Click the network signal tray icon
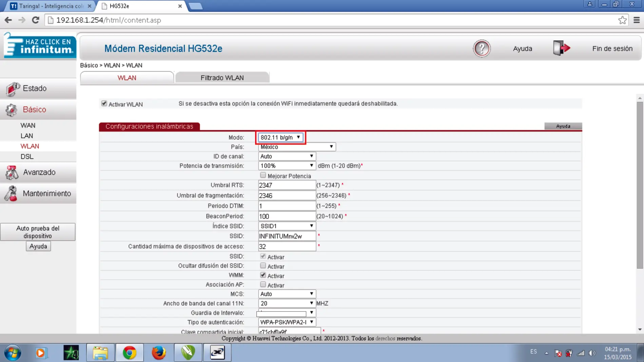The height and width of the screenshot is (362, 644). [x=581, y=353]
